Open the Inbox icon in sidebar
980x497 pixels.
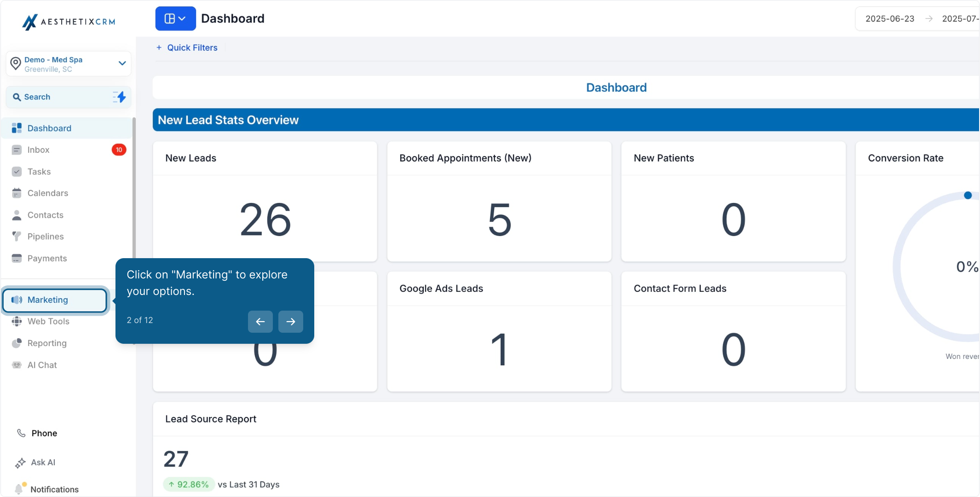(17, 150)
